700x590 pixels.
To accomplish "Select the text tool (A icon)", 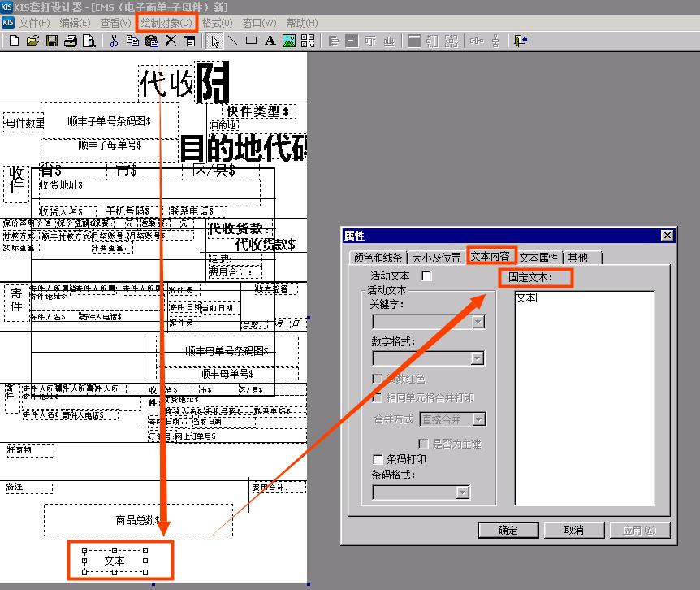I will pos(268,40).
